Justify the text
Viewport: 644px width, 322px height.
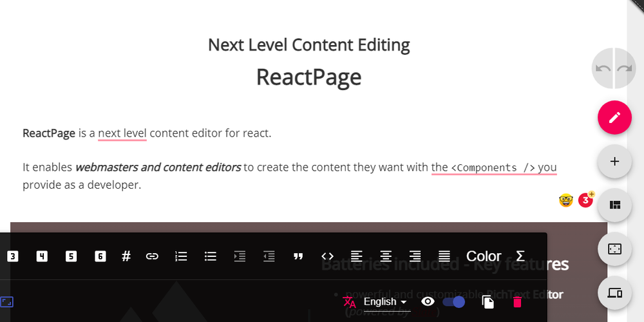click(x=444, y=257)
